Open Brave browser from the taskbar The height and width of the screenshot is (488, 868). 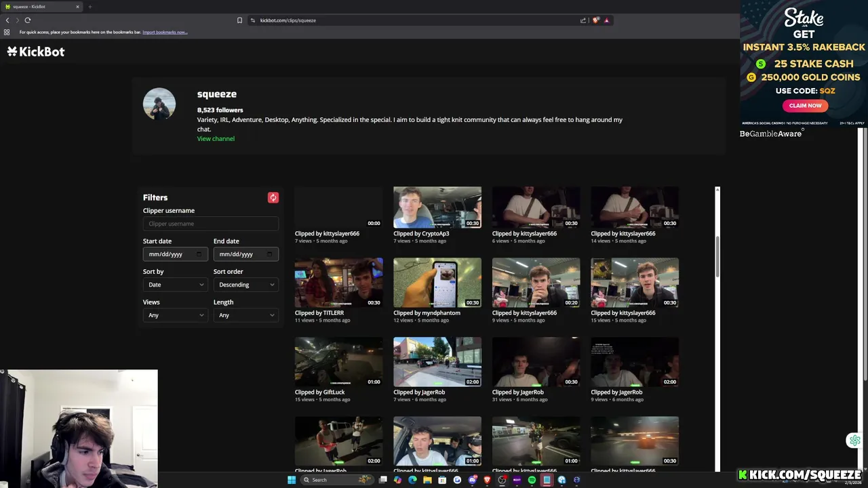point(487,480)
